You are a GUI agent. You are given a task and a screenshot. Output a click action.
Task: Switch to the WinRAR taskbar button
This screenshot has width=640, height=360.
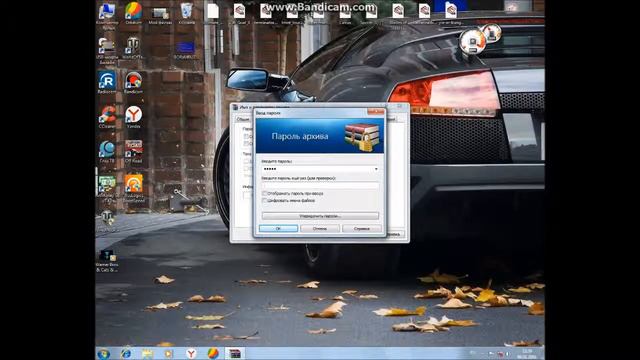235,353
